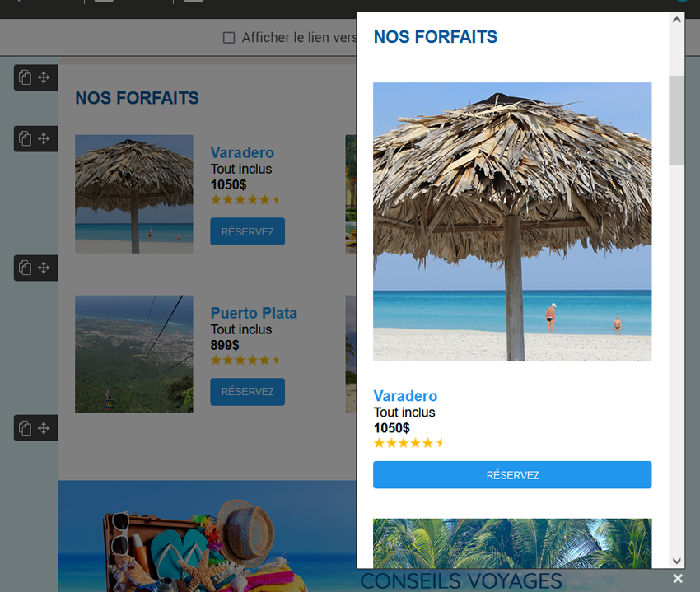Open the Varadero link in the modal
Screen dimensions: 700x592
pos(405,396)
